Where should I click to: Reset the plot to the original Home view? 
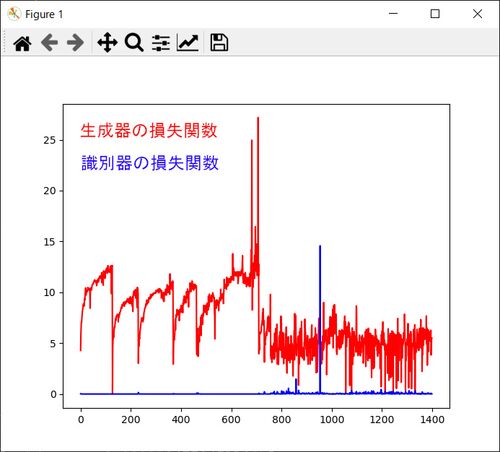(x=22, y=43)
